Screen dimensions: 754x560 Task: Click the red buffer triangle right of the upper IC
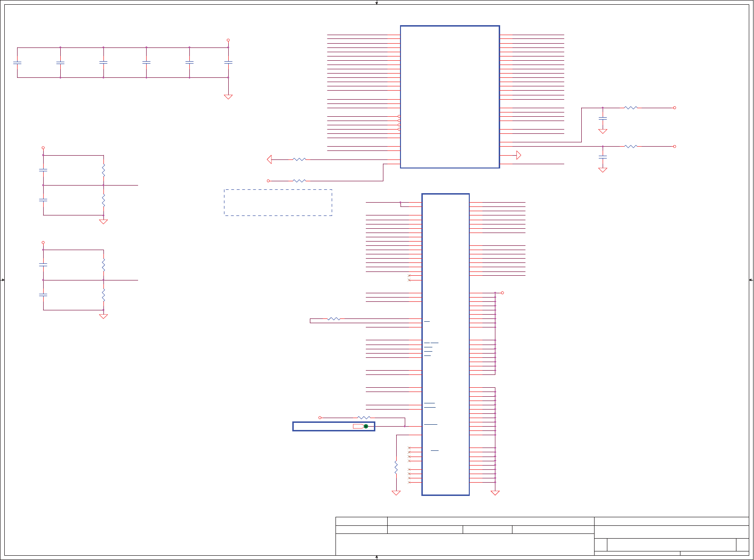coord(519,155)
